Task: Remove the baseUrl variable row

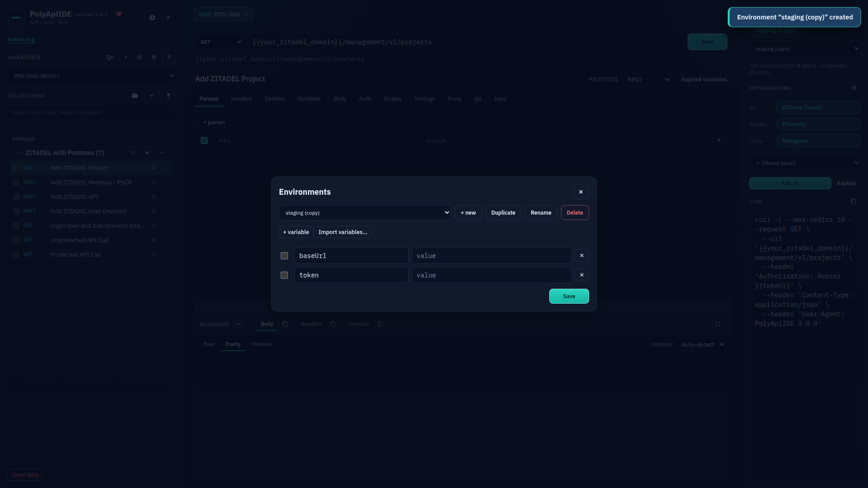Action: (582, 256)
